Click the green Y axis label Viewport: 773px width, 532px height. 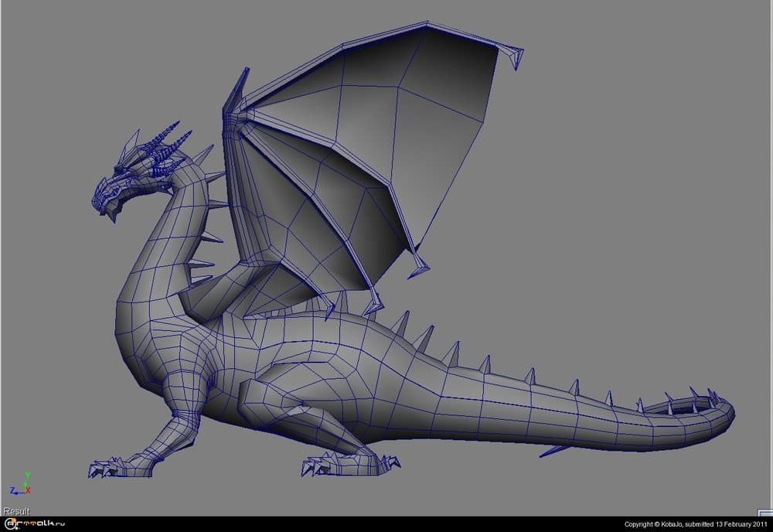[x=26, y=475]
